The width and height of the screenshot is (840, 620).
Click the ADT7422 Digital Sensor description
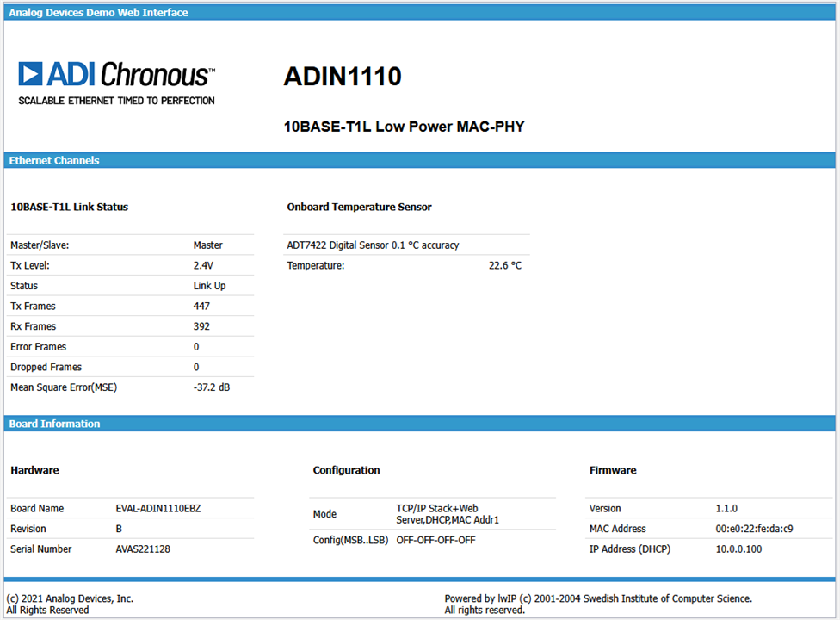pyautogui.click(x=373, y=245)
